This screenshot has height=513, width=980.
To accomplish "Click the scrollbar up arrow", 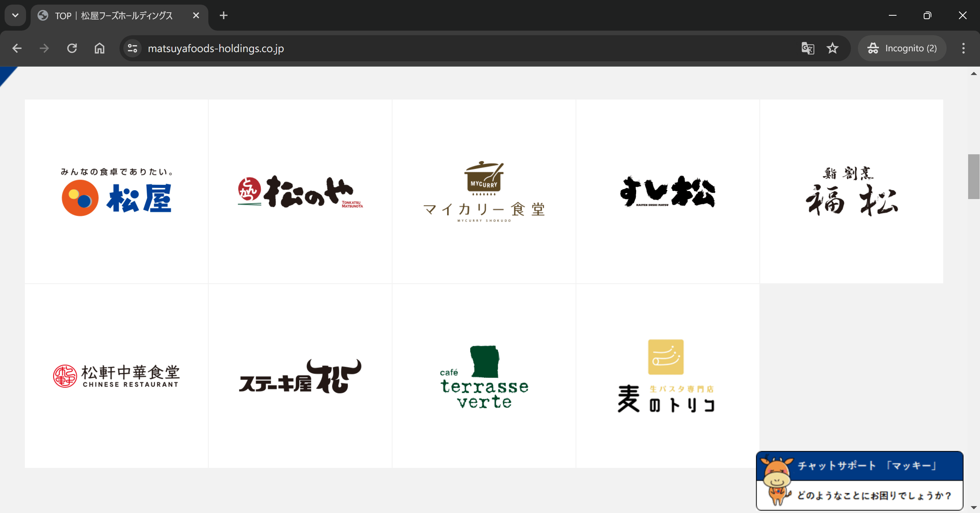I will (973, 73).
